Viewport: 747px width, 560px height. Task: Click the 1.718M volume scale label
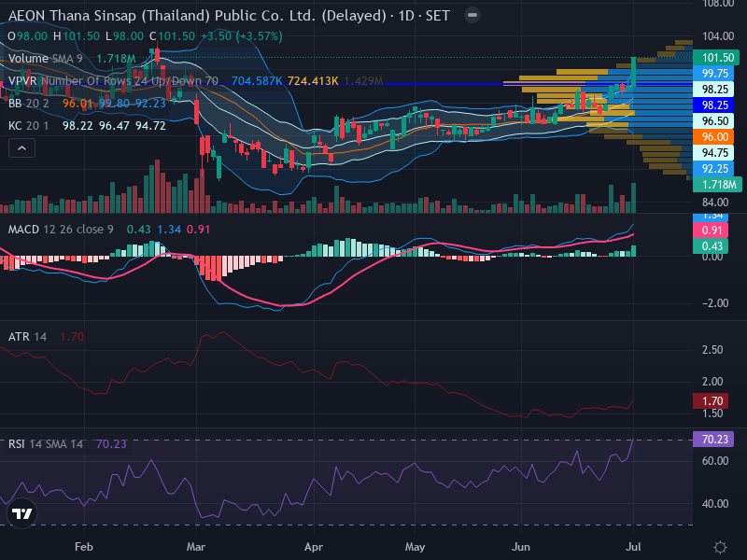tap(717, 184)
